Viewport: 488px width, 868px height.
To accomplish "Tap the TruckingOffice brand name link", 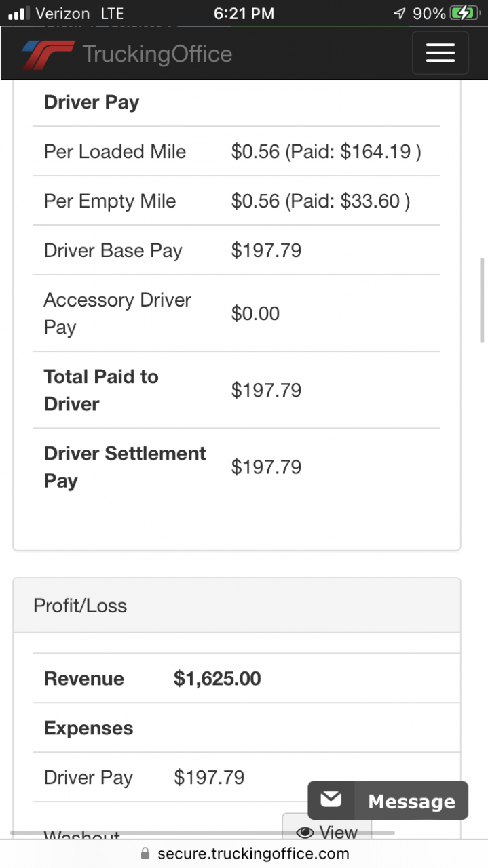I will pos(157,54).
